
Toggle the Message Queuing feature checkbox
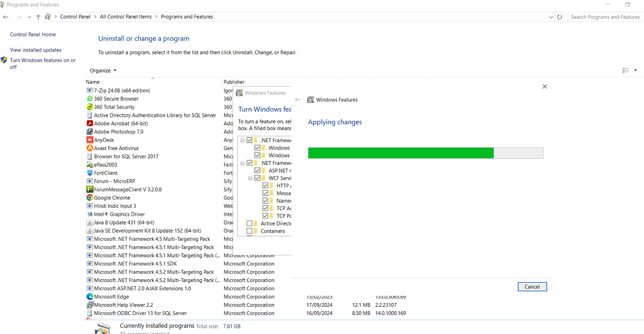(266, 193)
